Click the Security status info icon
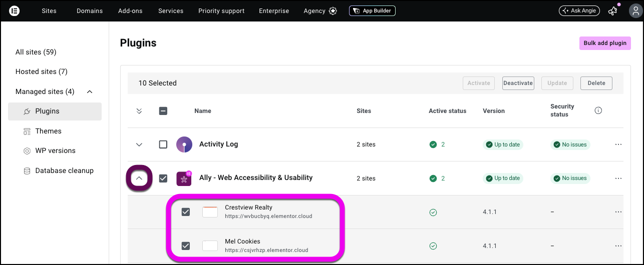This screenshot has height=265, width=644. 598,110
